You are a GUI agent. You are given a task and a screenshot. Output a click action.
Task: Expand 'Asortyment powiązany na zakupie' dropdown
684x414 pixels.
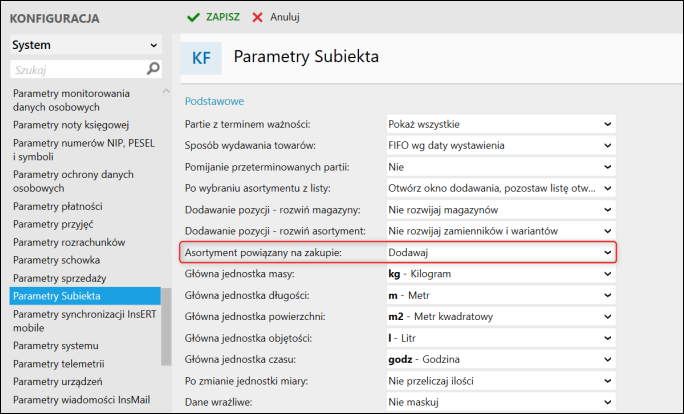(x=500, y=253)
